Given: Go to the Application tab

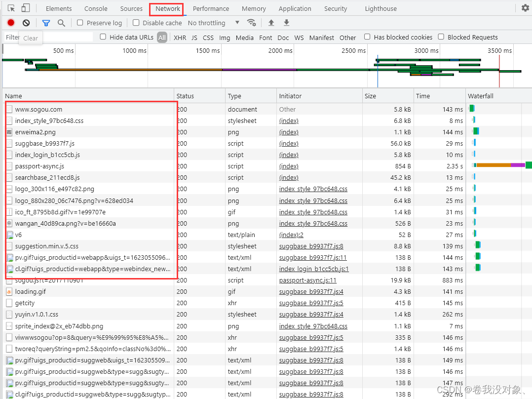Looking at the screenshot, I should pos(295,8).
